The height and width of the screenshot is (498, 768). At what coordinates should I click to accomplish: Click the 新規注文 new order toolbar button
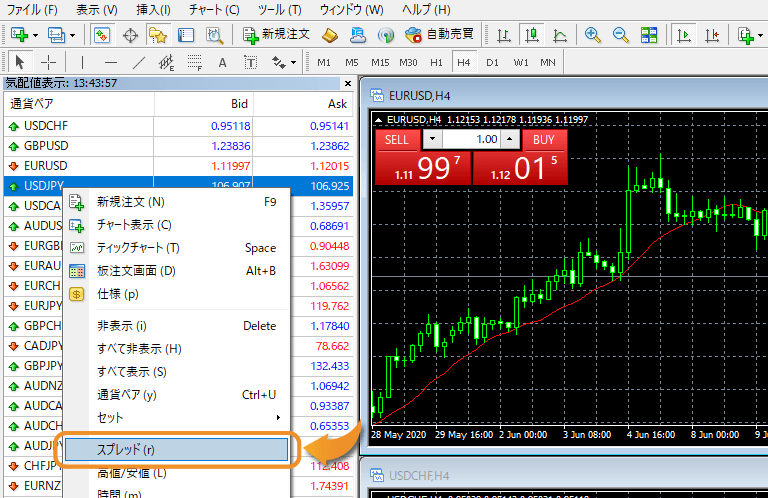(277, 35)
